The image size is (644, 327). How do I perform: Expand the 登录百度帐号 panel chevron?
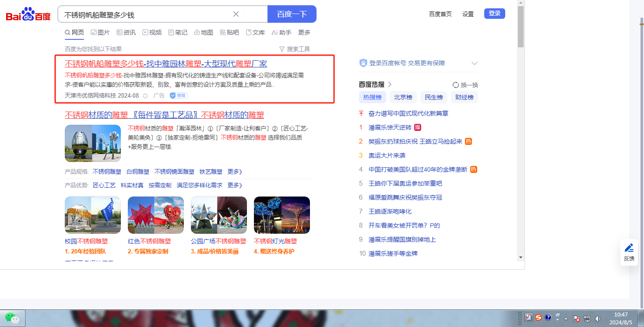(x=474, y=63)
